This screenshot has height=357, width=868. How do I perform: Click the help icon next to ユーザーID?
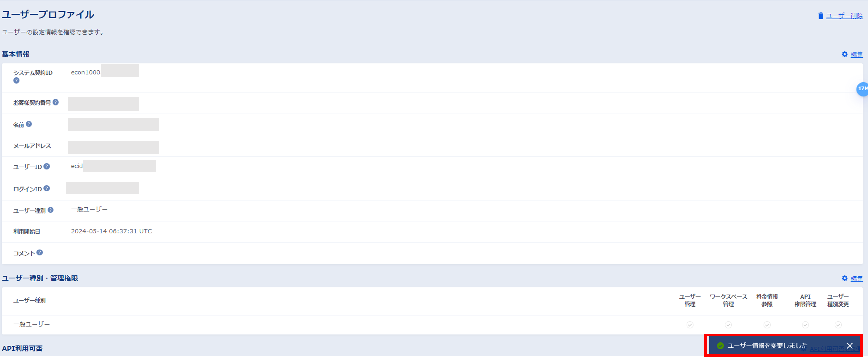coord(47,166)
